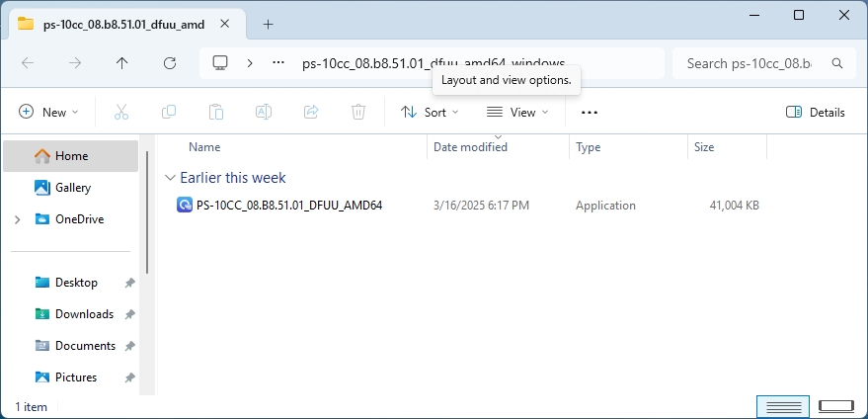Open the Sort dropdown menu
Image resolution: width=868 pixels, height=419 pixels.
pyautogui.click(x=431, y=113)
